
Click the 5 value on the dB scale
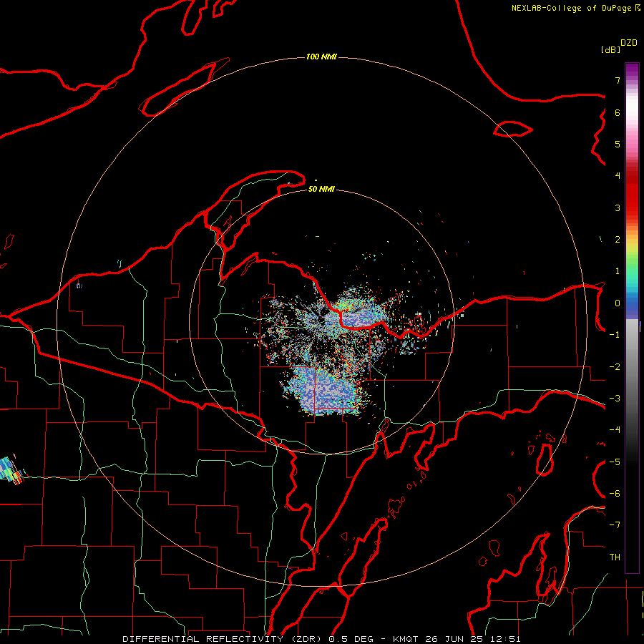pos(618,144)
